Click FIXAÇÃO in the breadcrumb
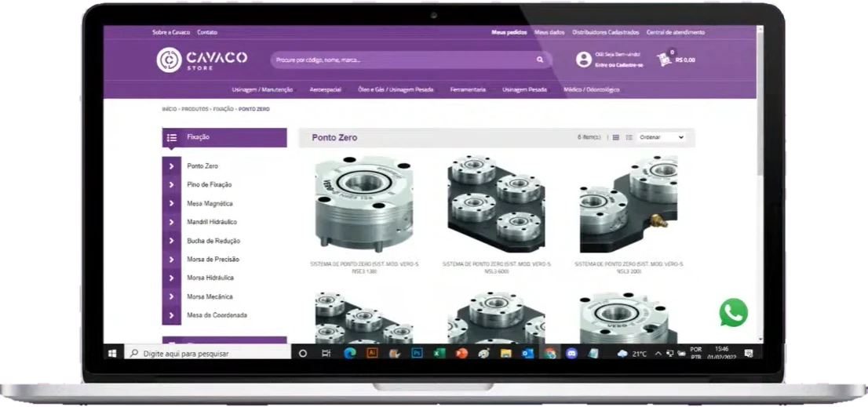This screenshot has height=407, width=868. tap(223, 110)
